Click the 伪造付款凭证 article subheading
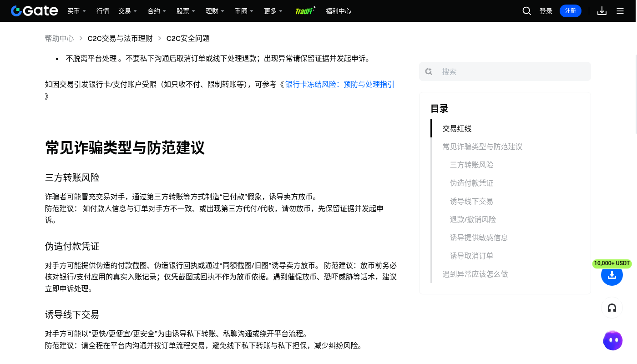Viewport: 637px width, 364px height. (x=72, y=246)
